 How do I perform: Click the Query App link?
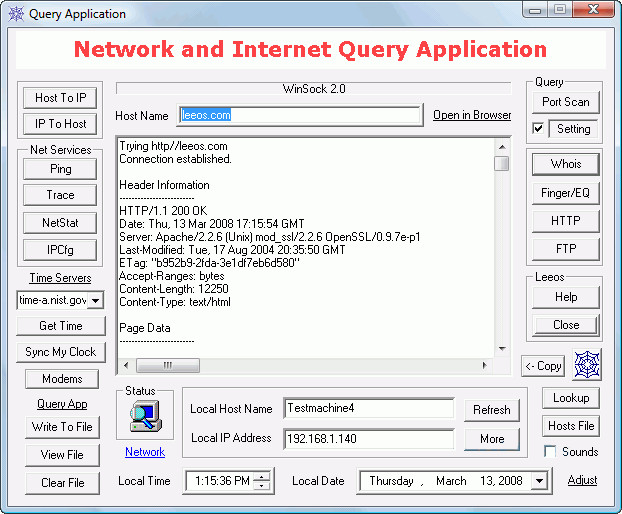point(62,404)
